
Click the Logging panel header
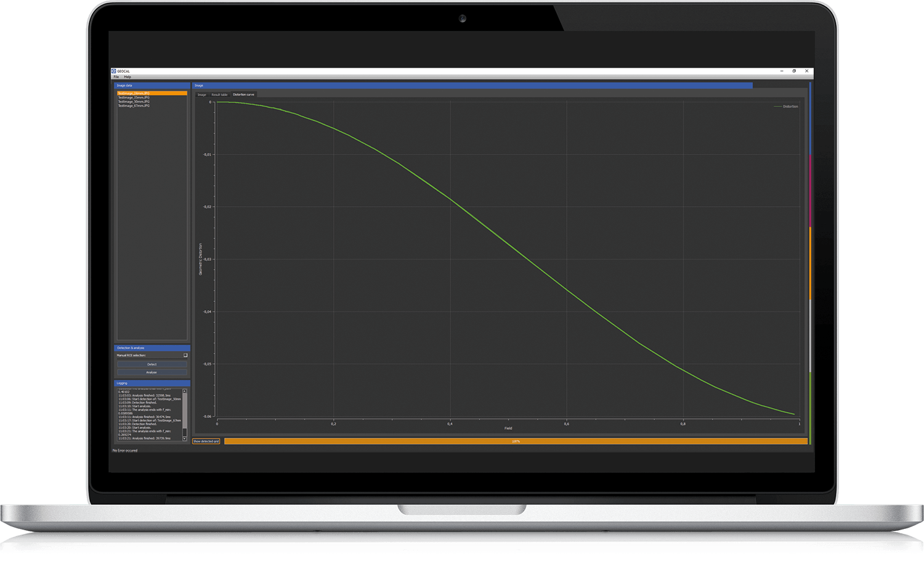point(152,383)
